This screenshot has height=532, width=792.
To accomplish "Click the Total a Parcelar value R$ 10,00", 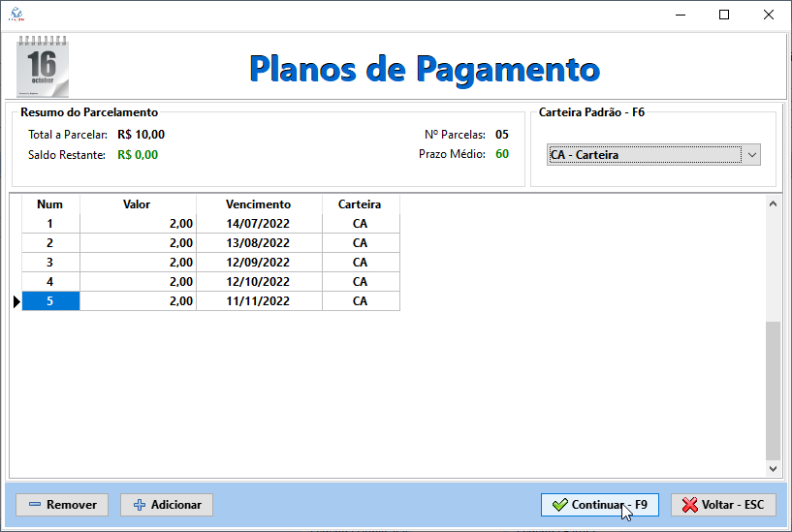I will coord(141,135).
